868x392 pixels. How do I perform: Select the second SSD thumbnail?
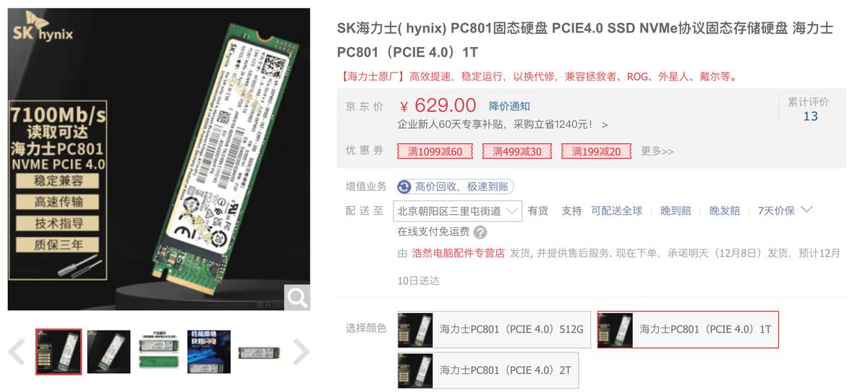coord(109,351)
